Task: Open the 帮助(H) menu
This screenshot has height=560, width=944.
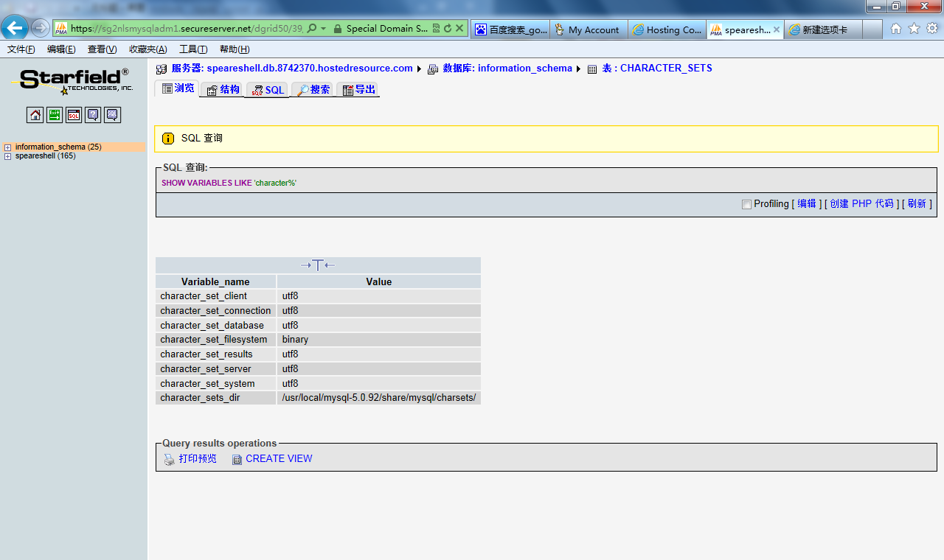Action: (235, 49)
